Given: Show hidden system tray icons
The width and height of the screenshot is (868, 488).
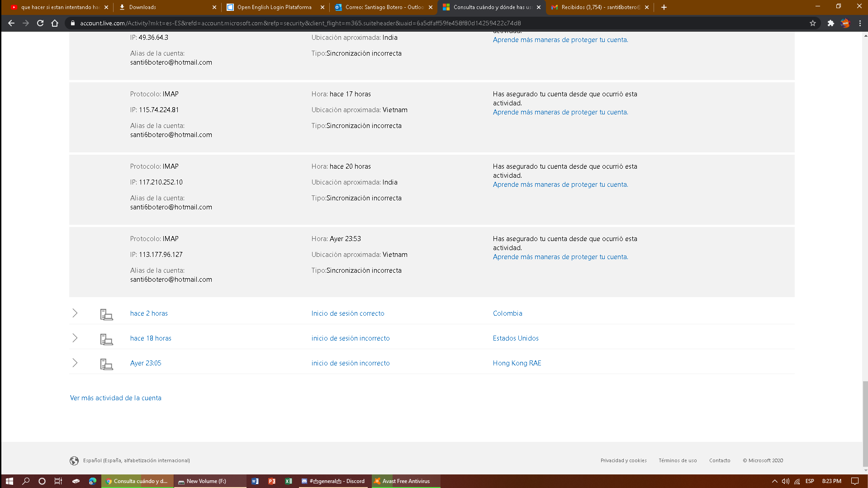Looking at the screenshot, I should (x=775, y=481).
